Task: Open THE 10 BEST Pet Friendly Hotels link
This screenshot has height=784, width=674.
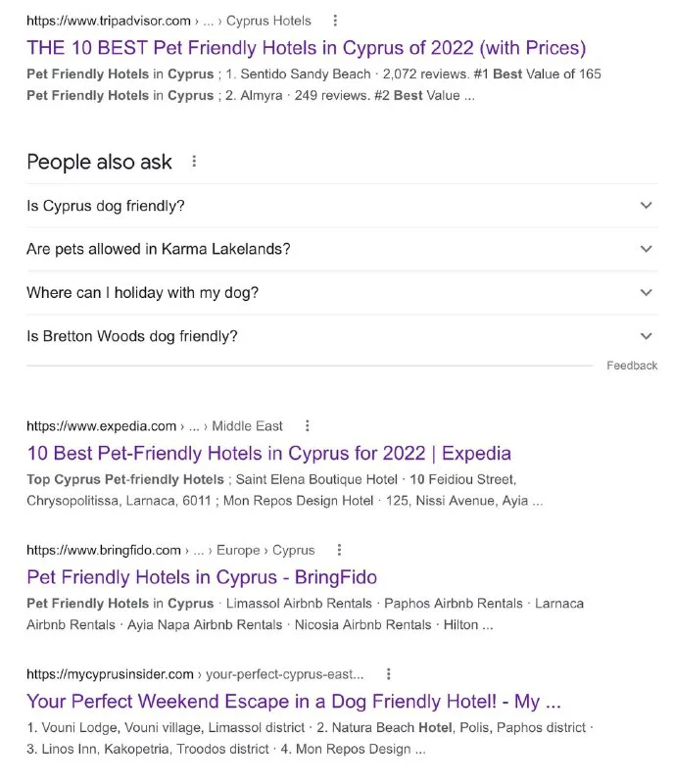Action: coord(306,48)
